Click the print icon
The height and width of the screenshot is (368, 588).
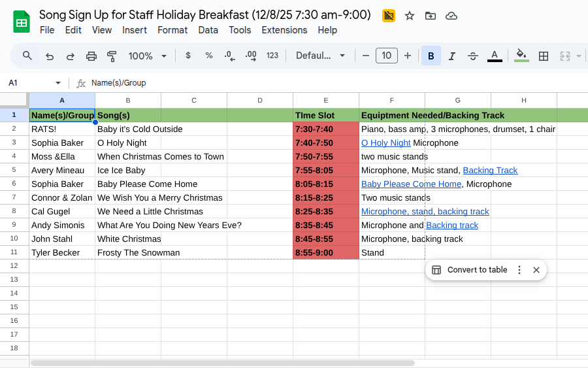91,56
